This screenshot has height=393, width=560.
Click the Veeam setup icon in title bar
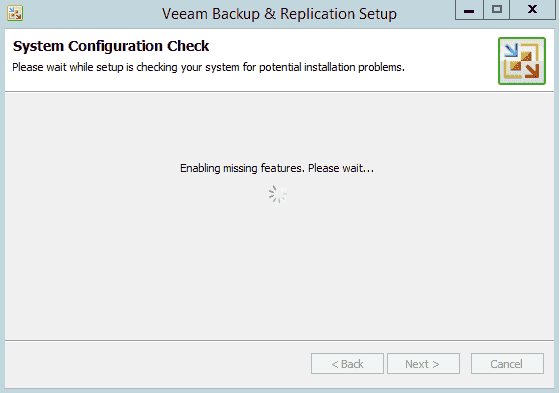tap(15, 13)
